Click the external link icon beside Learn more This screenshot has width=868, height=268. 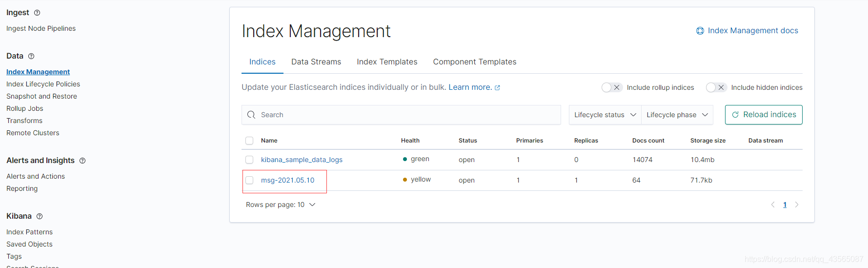tap(497, 88)
